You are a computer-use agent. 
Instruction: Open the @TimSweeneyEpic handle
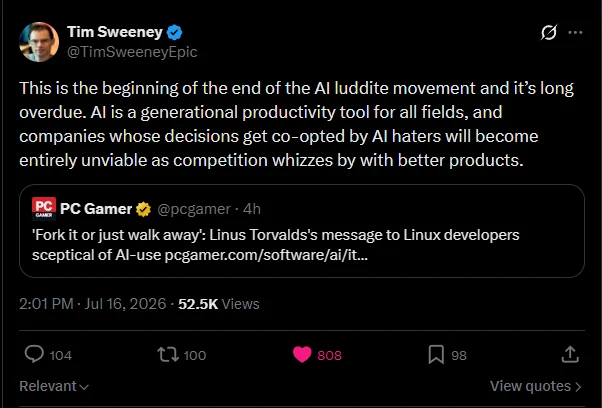point(132,52)
